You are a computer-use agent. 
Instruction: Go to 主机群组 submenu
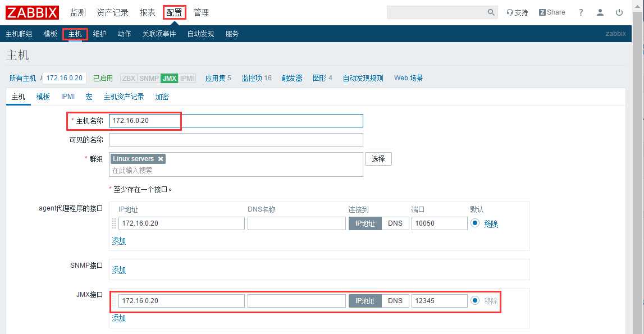19,34
